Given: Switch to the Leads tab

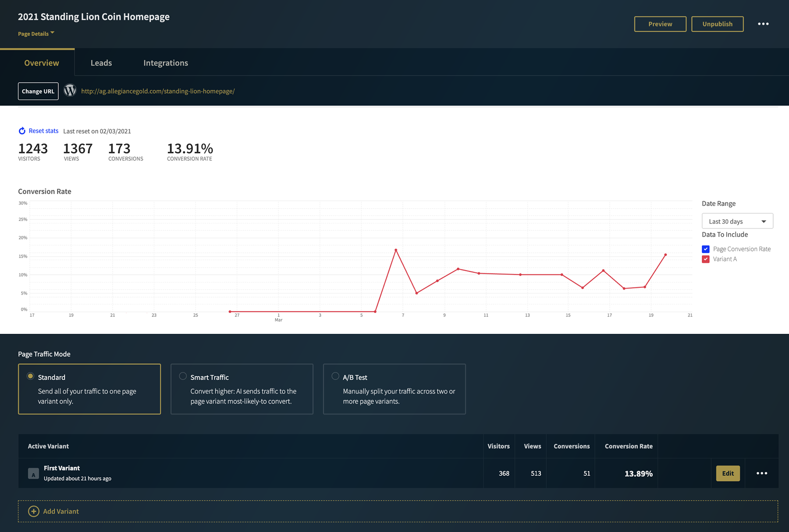Looking at the screenshot, I should click(101, 63).
